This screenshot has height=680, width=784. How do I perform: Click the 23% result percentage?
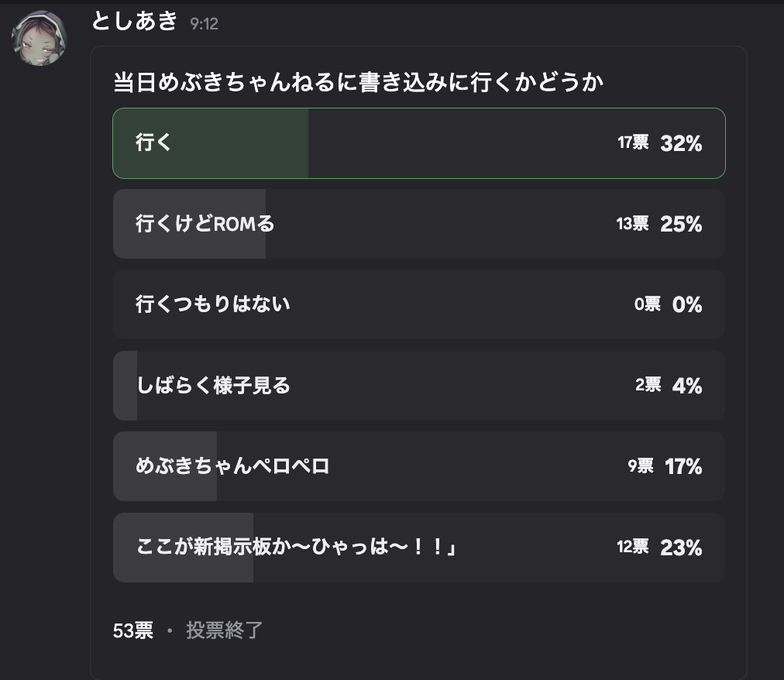(x=681, y=548)
